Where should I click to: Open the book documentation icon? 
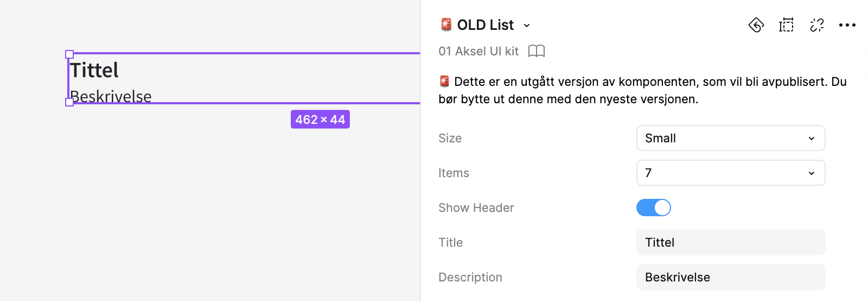click(x=537, y=51)
